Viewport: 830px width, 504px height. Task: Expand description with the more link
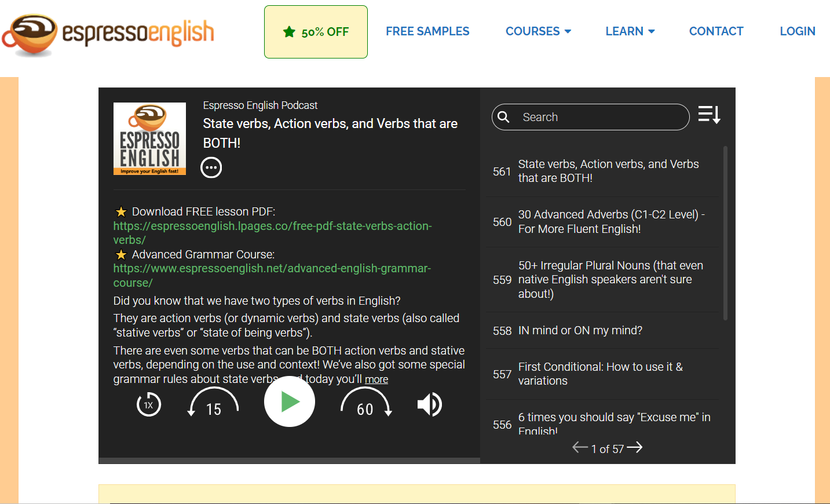(x=376, y=379)
